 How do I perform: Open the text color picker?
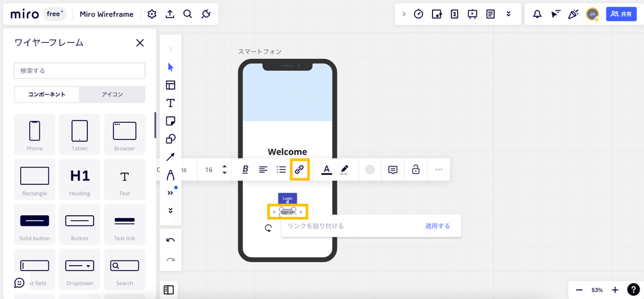coord(326,170)
